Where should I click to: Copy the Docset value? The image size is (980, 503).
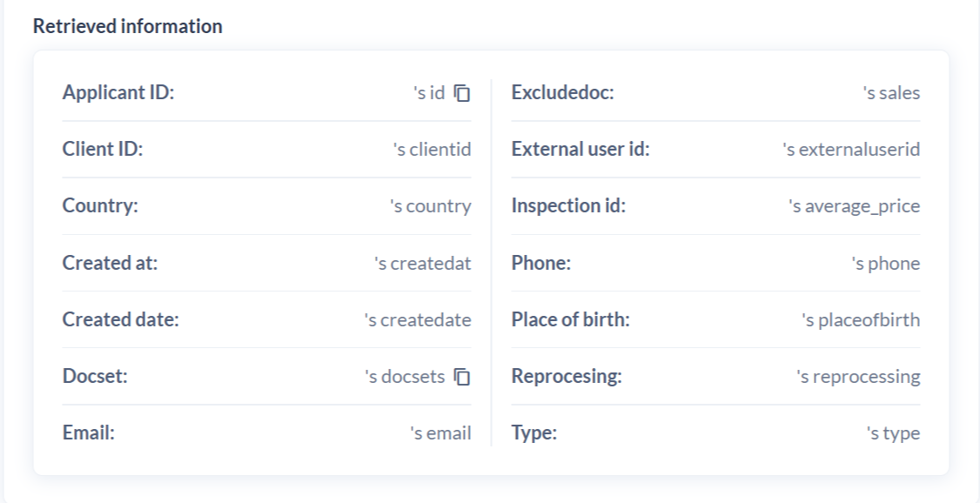coord(463,377)
